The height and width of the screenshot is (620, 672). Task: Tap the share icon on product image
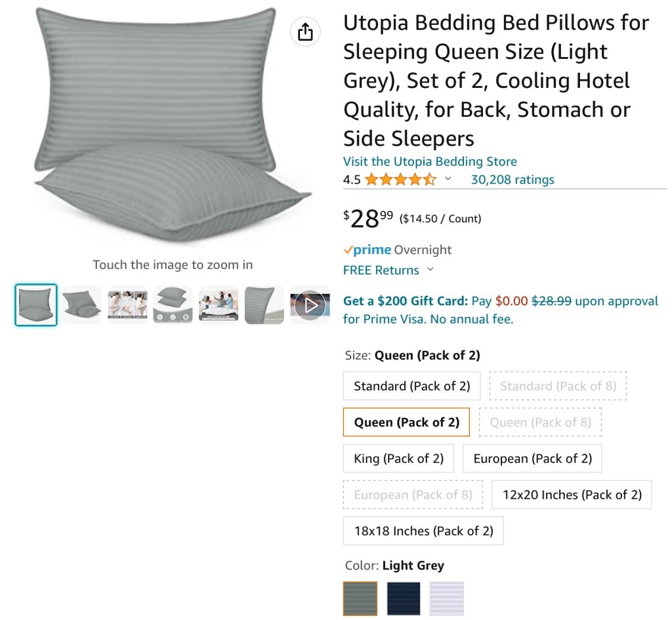coord(305,31)
